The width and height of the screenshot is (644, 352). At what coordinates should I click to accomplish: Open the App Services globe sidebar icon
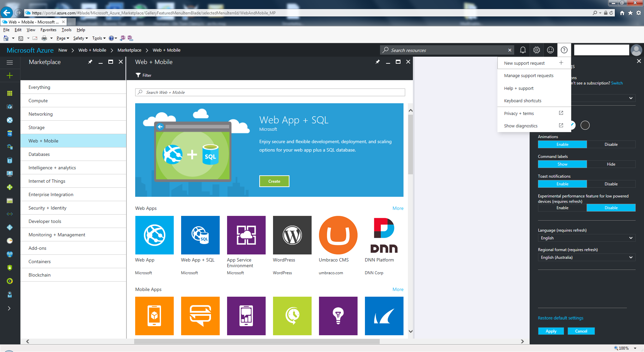[x=10, y=120]
